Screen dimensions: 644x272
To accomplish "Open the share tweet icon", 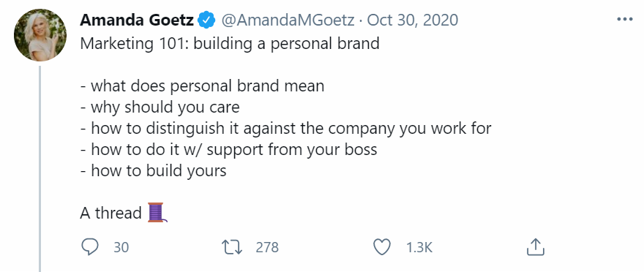I will point(536,247).
